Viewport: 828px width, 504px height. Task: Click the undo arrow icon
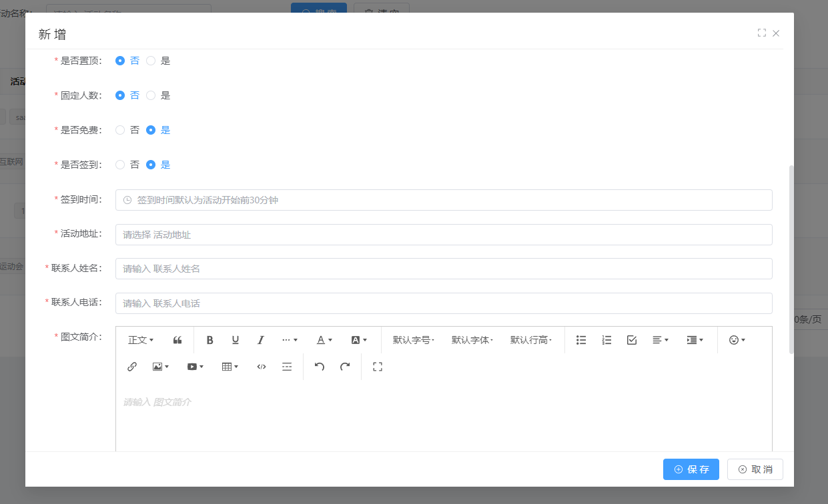click(320, 367)
